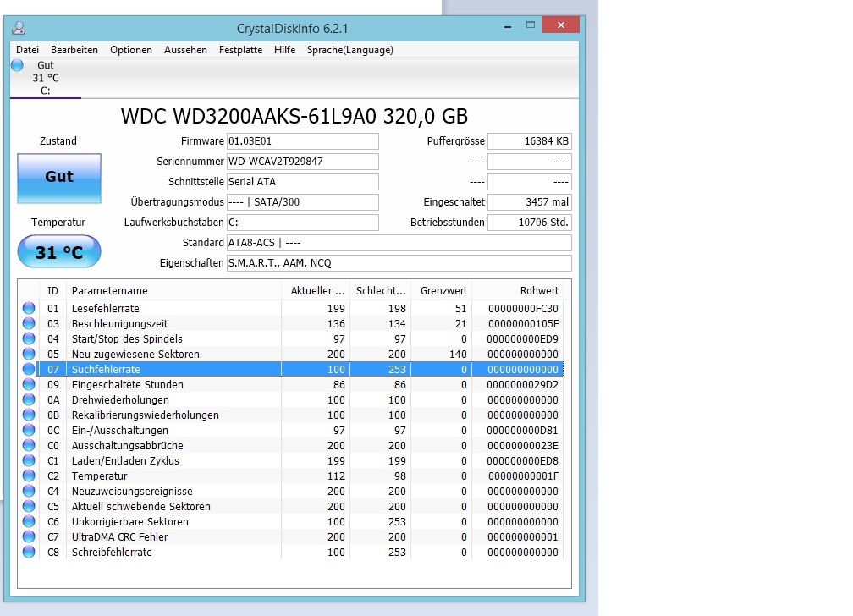Click the status icon of Rekalibrierungswiederholungen row
Image resolution: width=853 pixels, height=616 pixels.
click(x=29, y=415)
